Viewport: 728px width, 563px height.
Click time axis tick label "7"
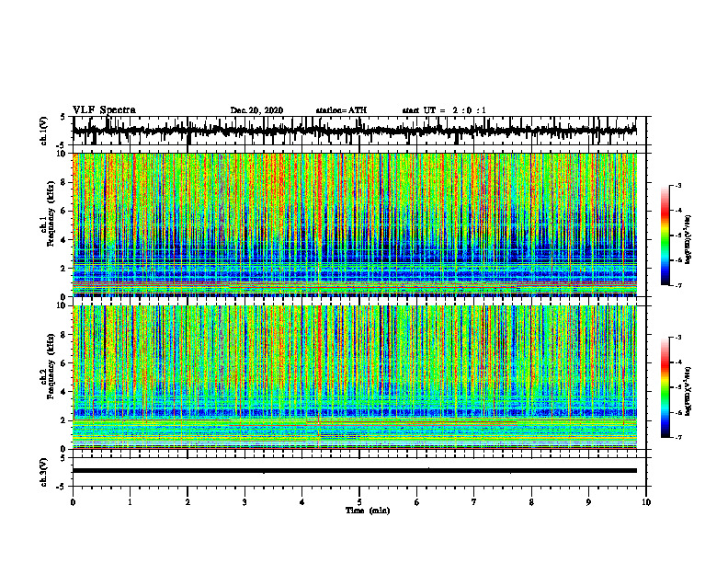point(474,502)
